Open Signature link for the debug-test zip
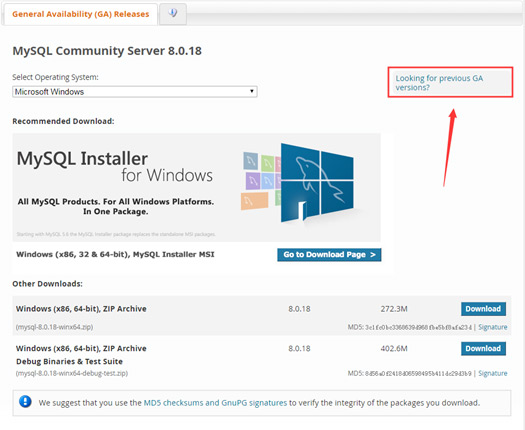525x430 pixels. pos(493,373)
